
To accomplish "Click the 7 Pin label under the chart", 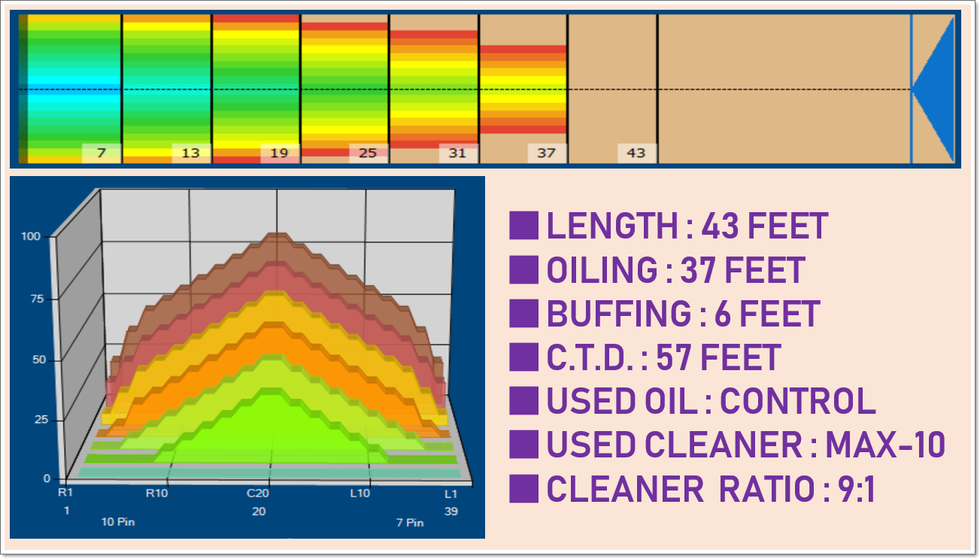I will (410, 522).
